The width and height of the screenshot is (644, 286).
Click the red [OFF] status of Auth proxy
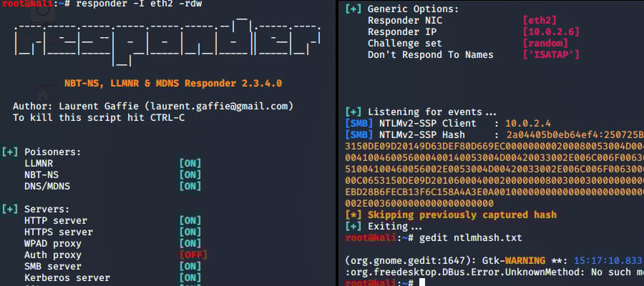pos(193,255)
